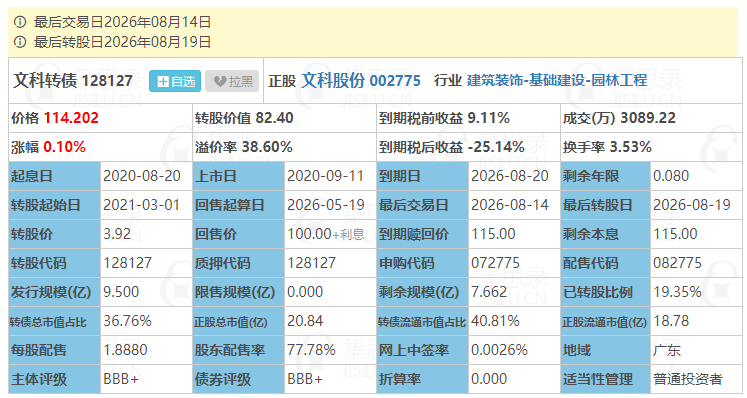This screenshot has width=747, height=398.
Task: Select 转股价 value 3.92
Action: tap(117, 235)
